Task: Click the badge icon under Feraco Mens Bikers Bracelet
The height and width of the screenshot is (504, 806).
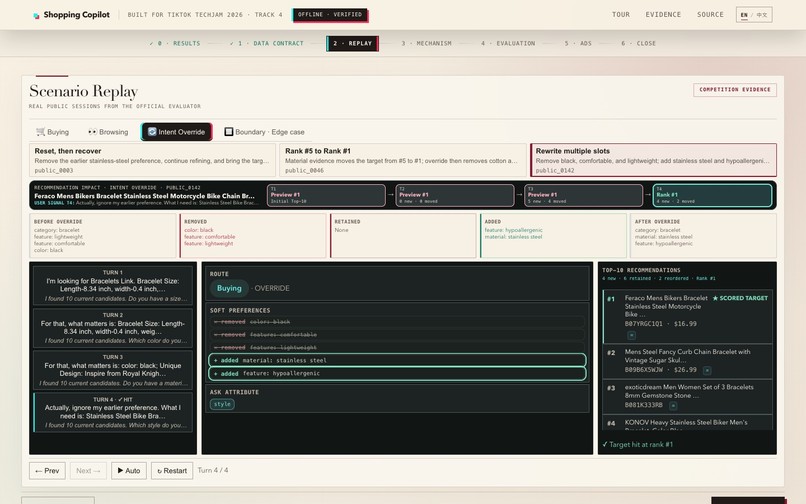Action: pos(631,335)
